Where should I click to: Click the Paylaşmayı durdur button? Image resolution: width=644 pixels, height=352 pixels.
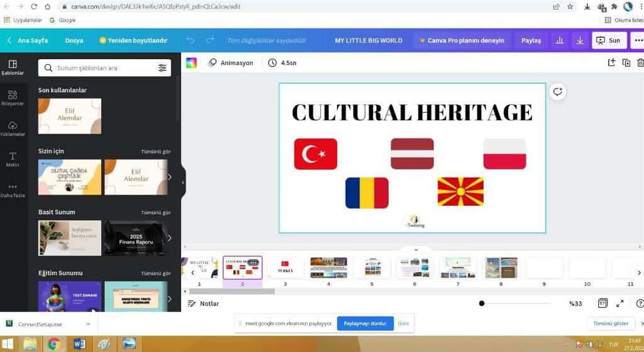point(365,323)
